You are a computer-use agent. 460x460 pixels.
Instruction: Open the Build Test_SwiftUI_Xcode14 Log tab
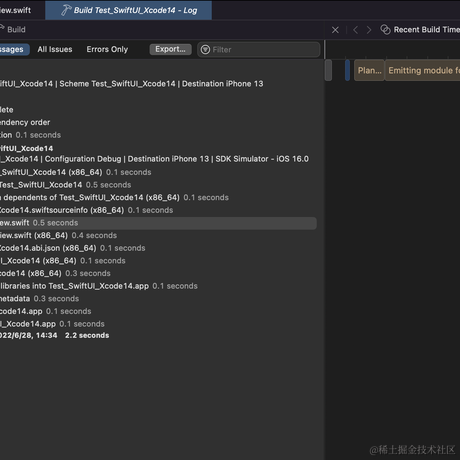click(128, 10)
